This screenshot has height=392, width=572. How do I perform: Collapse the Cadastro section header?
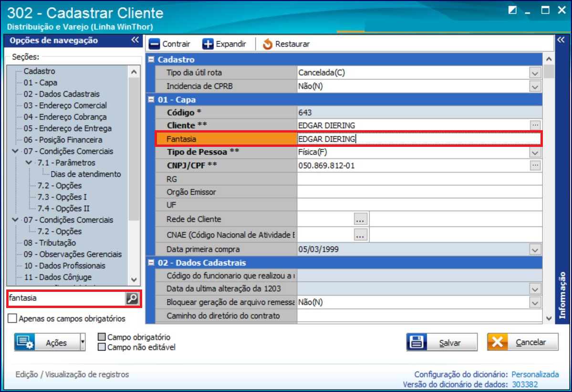click(151, 59)
